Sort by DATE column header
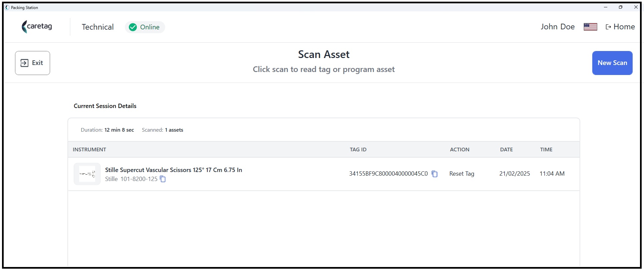The width and height of the screenshot is (644, 272). point(506,150)
